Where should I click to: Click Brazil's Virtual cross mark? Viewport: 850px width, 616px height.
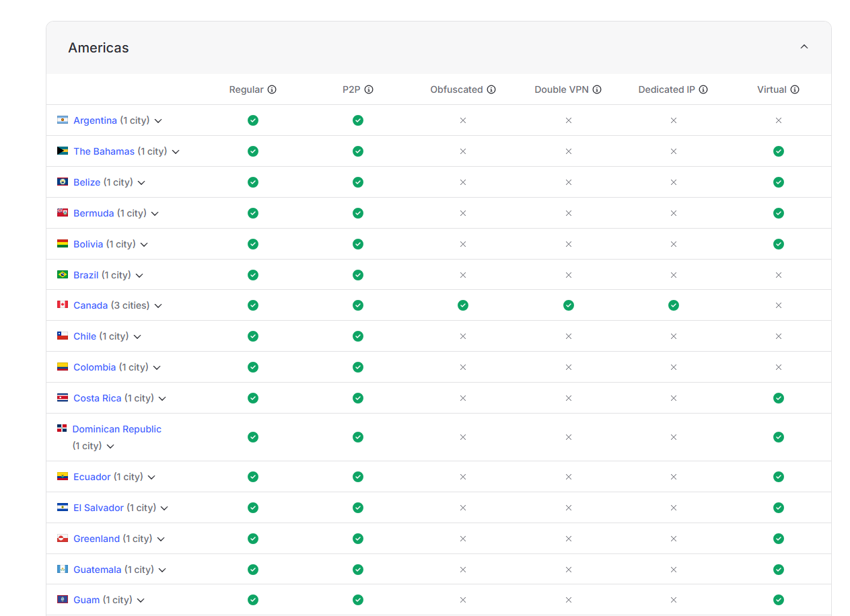779,275
